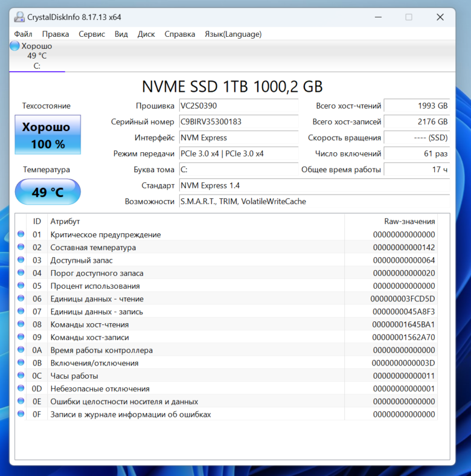Select the Критическое предупреждение attribute text
Screen dimensions: 471x476
pyautogui.click(x=105, y=234)
